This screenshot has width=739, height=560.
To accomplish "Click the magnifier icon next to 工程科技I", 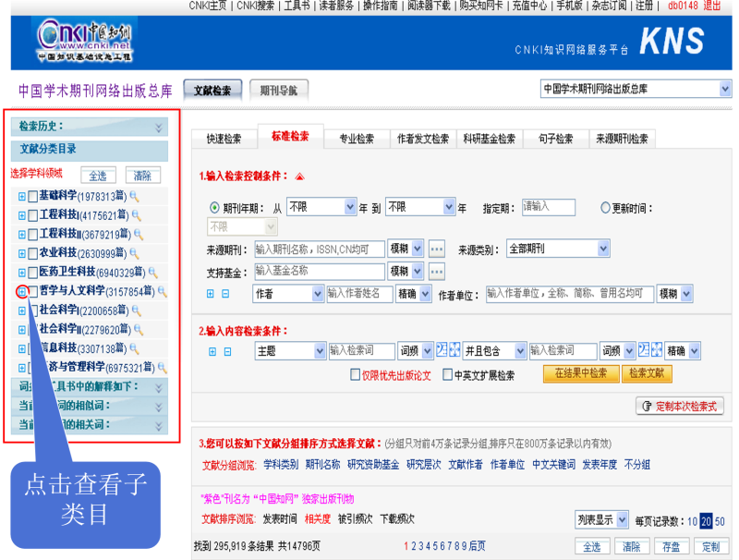I will 137,215.
